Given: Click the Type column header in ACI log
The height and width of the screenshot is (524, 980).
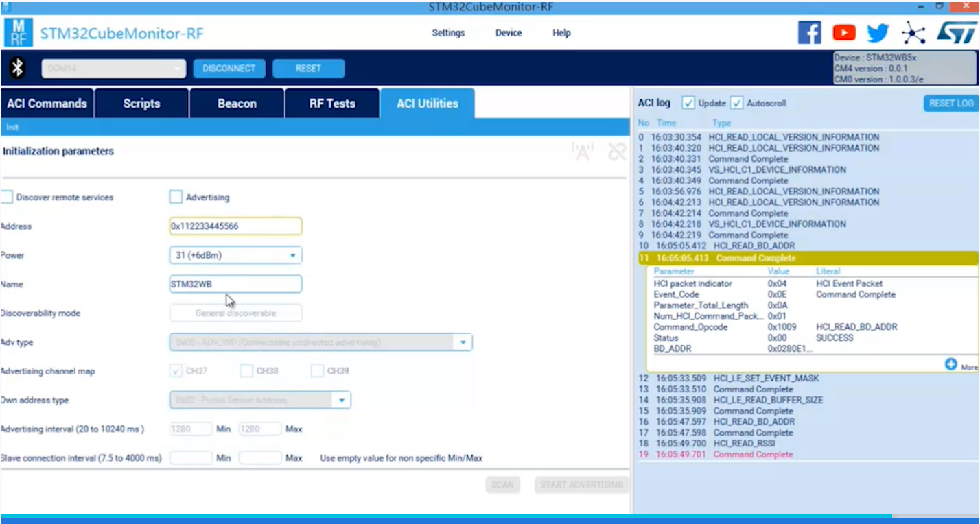Looking at the screenshot, I should [721, 123].
